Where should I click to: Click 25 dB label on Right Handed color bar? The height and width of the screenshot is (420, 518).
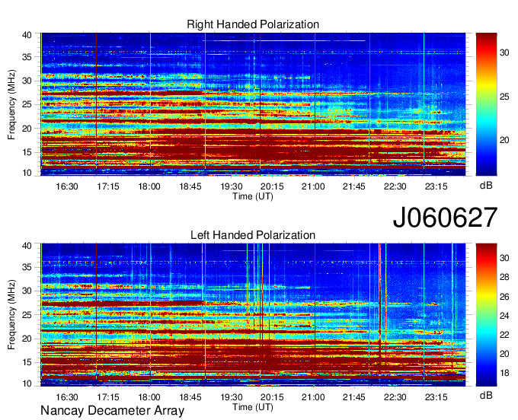pos(504,97)
